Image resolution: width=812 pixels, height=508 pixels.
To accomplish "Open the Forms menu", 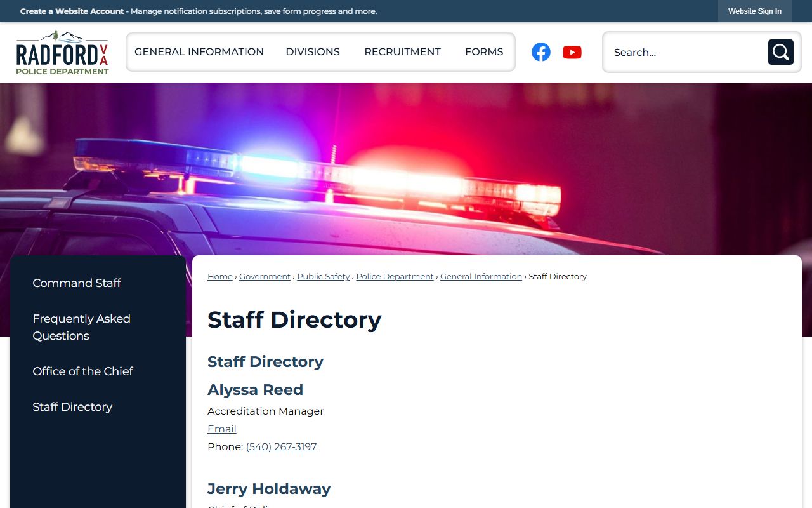I will pyautogui.click(x=484, y=52).
